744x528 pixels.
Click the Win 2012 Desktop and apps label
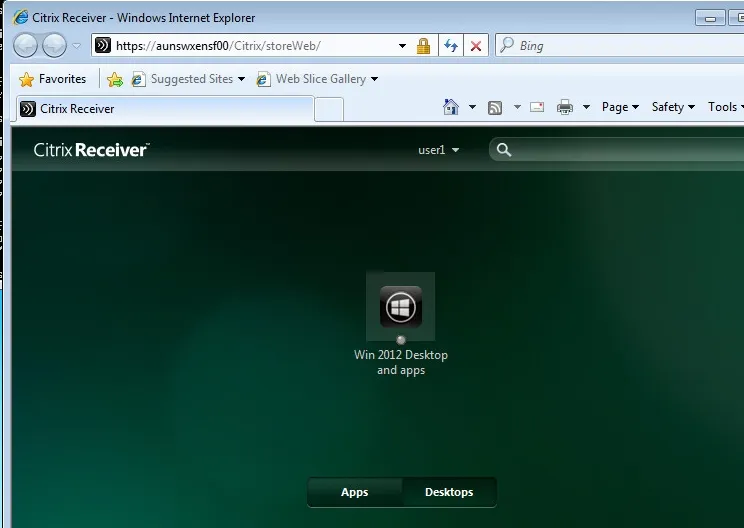pos(401,362)
